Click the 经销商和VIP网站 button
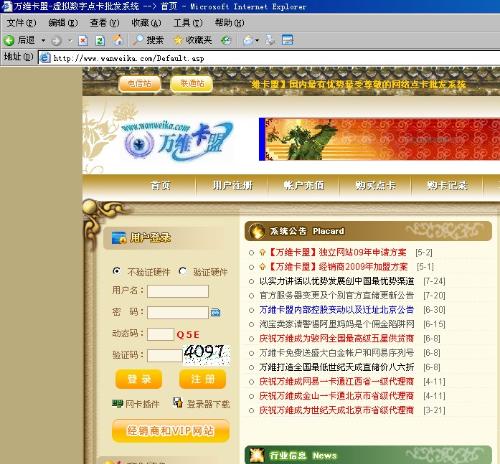Viewport: 500px width, 464px height. 171,431
